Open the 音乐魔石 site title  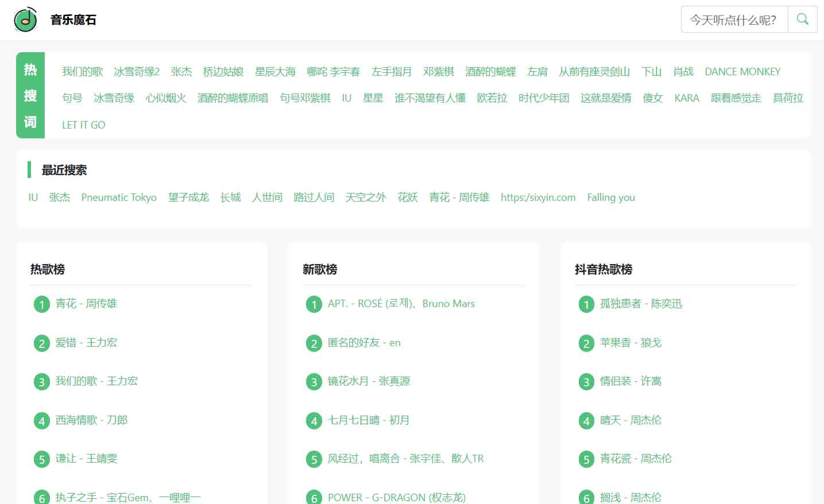(x=73, y=20)
